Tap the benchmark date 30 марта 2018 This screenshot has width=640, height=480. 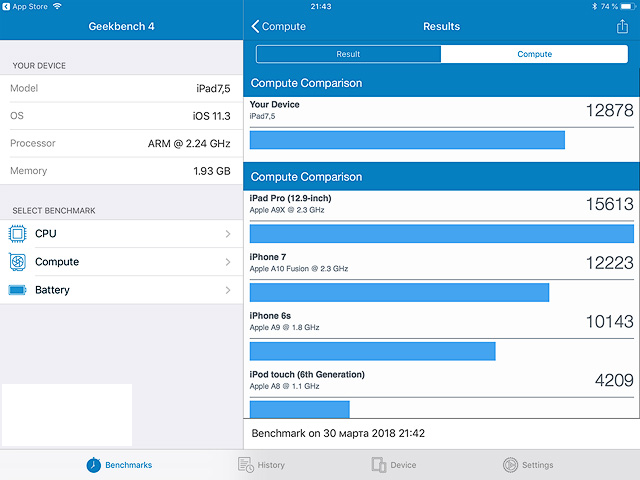click(359, 433)
